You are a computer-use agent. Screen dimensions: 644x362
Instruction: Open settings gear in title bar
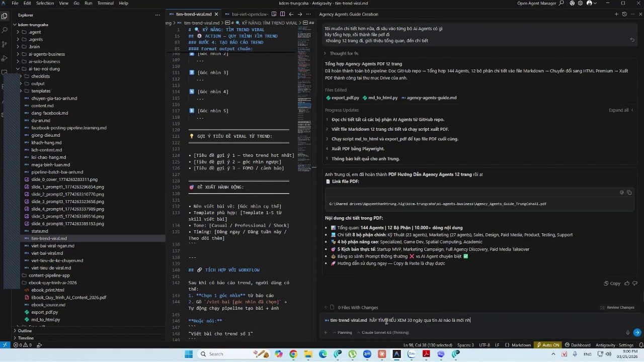tap(581, 3)
